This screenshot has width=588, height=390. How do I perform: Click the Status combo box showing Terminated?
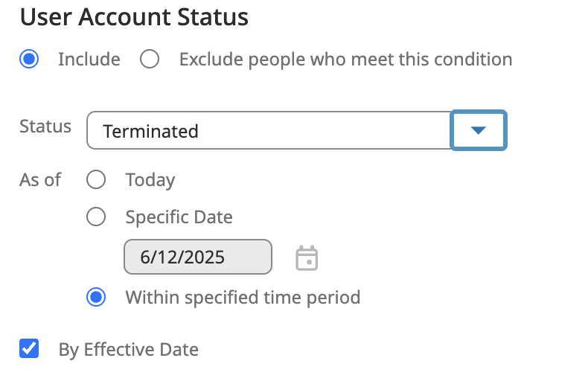(269, 131)
